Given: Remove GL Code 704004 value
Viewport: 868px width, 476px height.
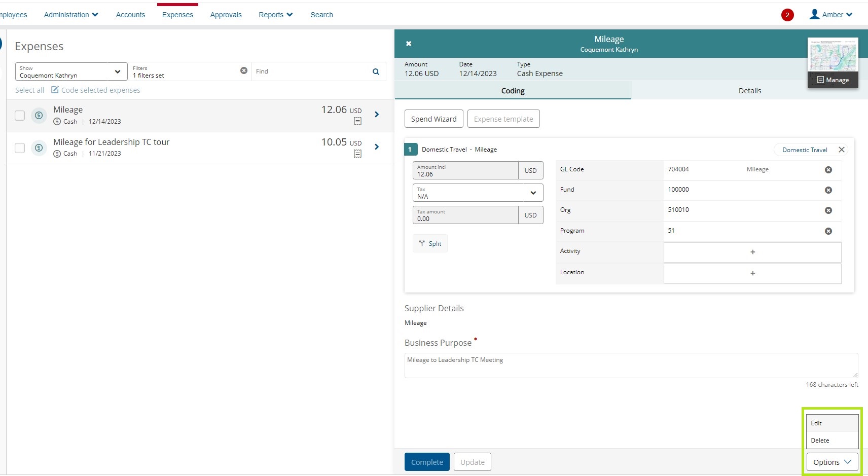Looking at the screenshot, I should [828, 170].
